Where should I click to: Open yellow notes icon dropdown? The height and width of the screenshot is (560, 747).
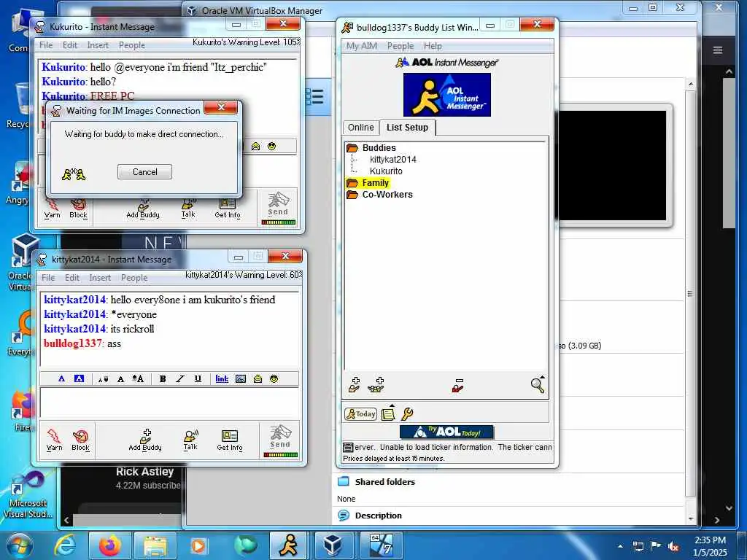pyautogui.click(x=389, y=413)
